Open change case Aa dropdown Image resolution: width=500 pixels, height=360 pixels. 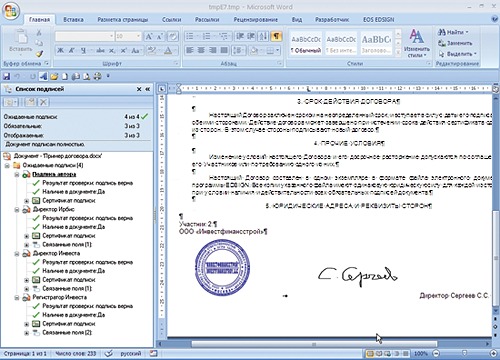(136, 51)
